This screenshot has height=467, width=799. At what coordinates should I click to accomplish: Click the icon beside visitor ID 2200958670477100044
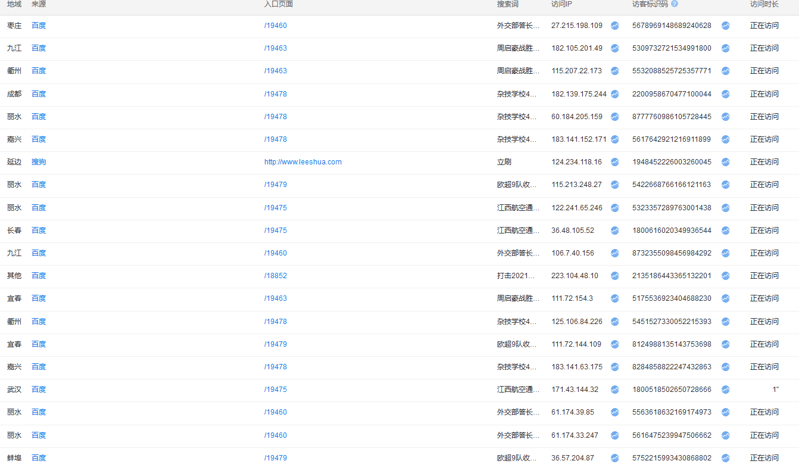[x=725, y=94]
